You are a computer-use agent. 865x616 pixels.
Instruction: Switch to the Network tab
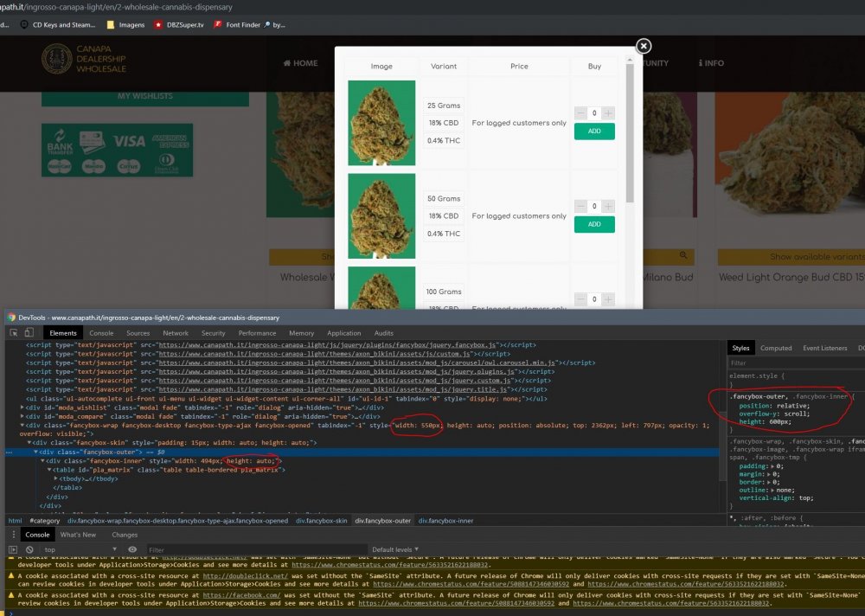176,333
